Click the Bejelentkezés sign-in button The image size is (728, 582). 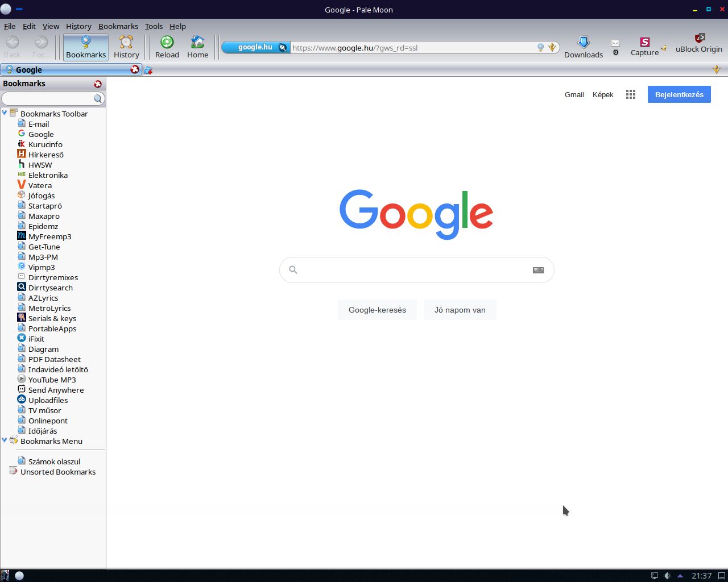tap(679, 94)
